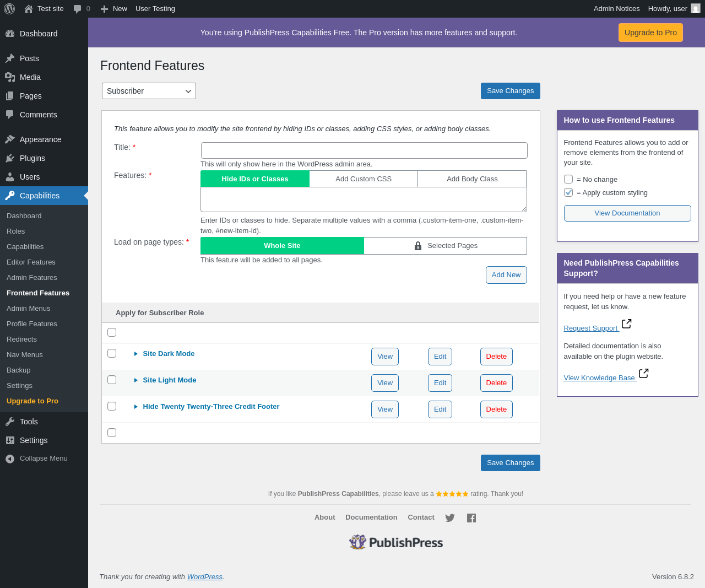Click the Apply custom styling legend checkbox
The width and height of the screenshot is (705, 588).
click(568, 192)
